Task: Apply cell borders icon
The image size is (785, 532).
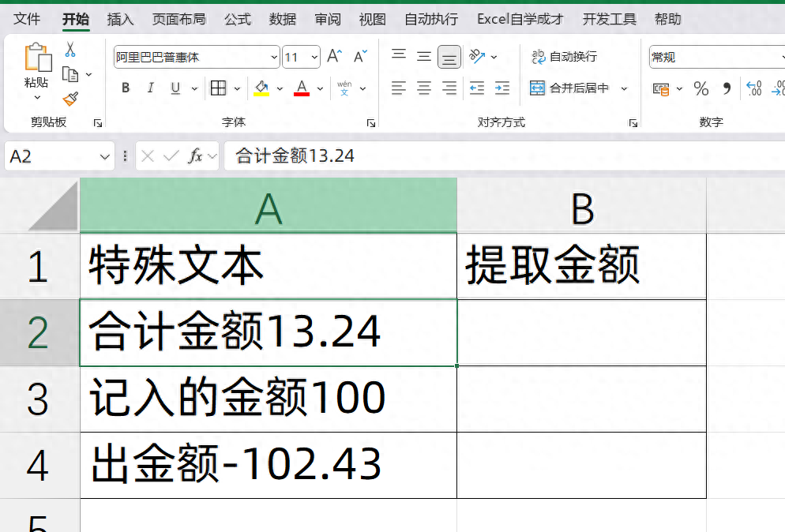Action: pyautogui.click(x=218, y=88)
